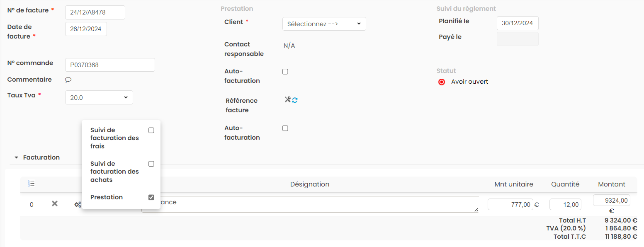Click the N° de facture field
This screenshot has width=644, height=247.
[x=95, y=12]
